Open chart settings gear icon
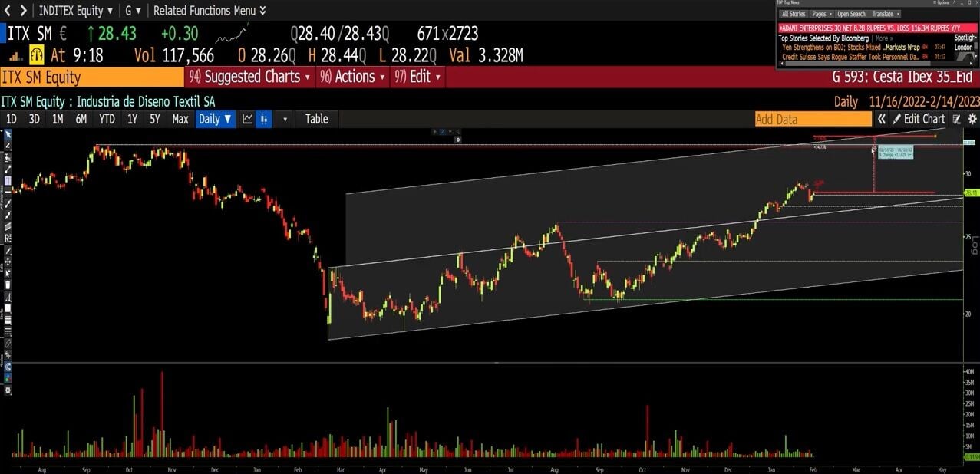980x474 pixels. [x=972, y=119]
